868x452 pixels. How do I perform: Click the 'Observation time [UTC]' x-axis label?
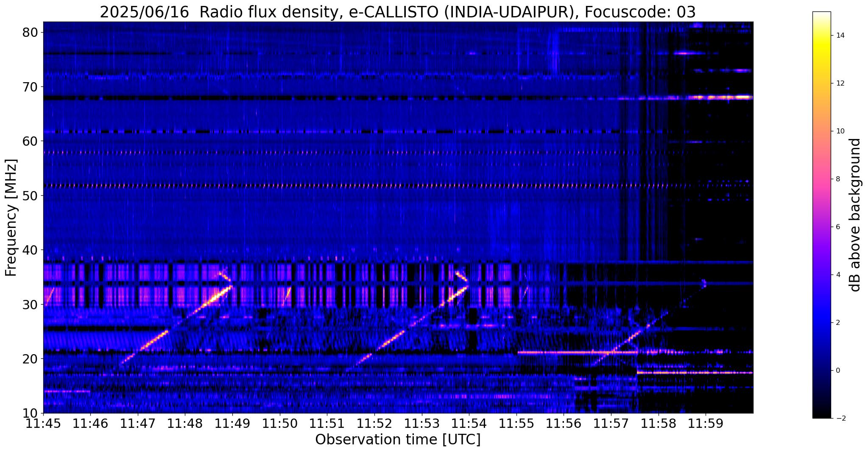[398, 440]
